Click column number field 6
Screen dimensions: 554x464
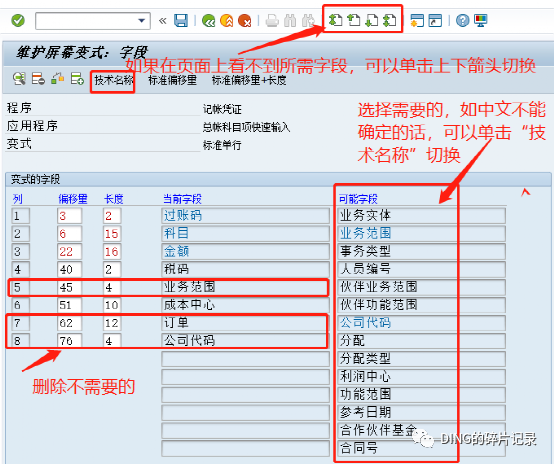(20, 305)
